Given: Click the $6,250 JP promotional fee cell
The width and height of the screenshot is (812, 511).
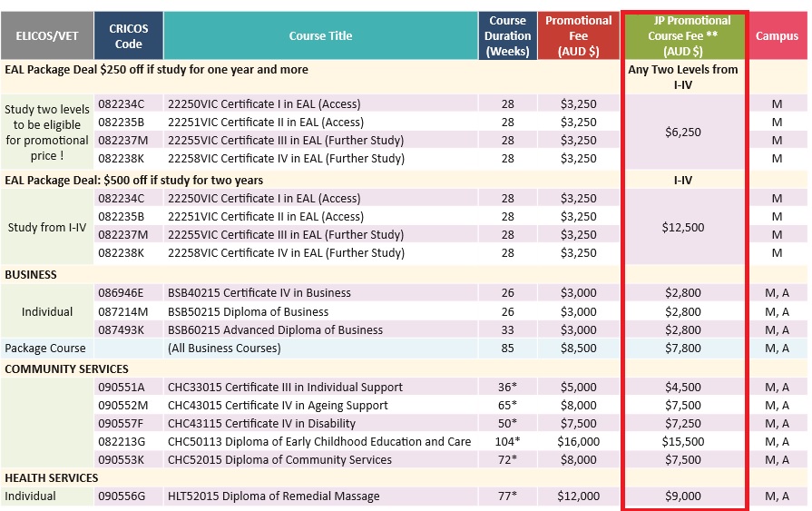Looking at the screenshot, I should (683, 132).
